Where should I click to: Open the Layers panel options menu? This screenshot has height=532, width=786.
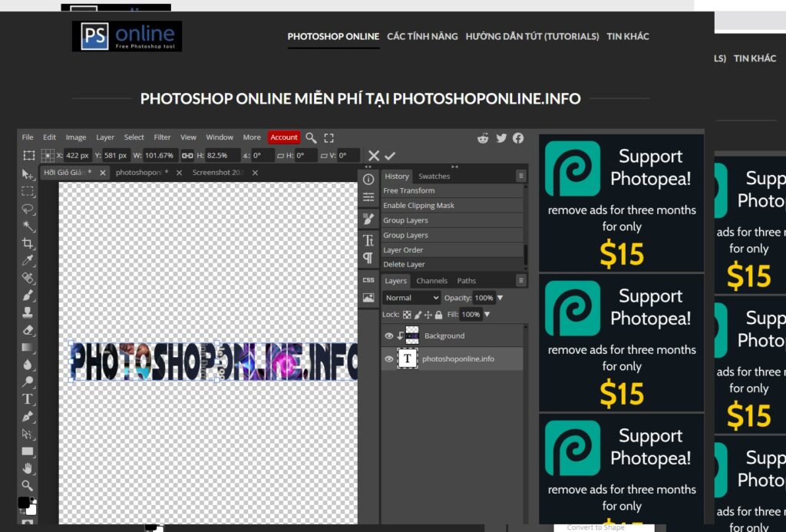521,280
